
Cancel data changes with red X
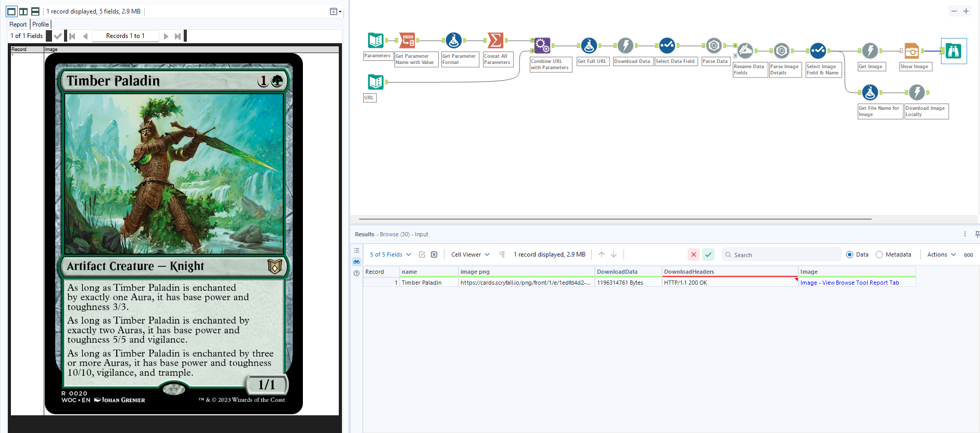694,254
